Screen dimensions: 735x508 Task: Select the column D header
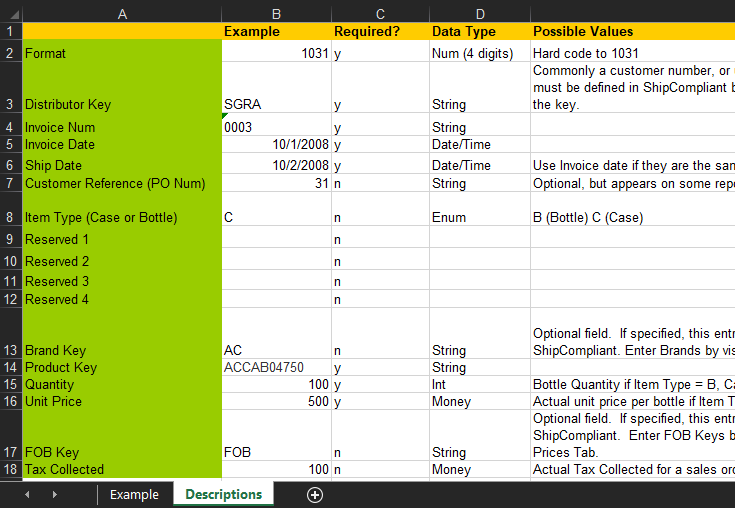tap(479, 14)
